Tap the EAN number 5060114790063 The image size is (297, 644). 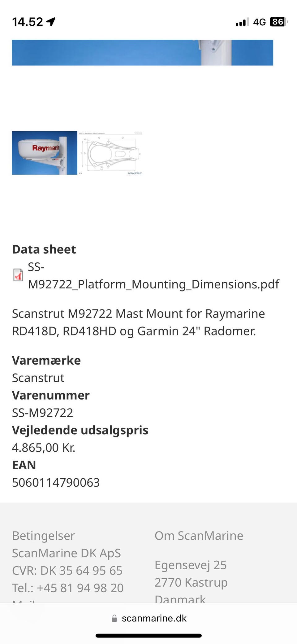point(56,482)
